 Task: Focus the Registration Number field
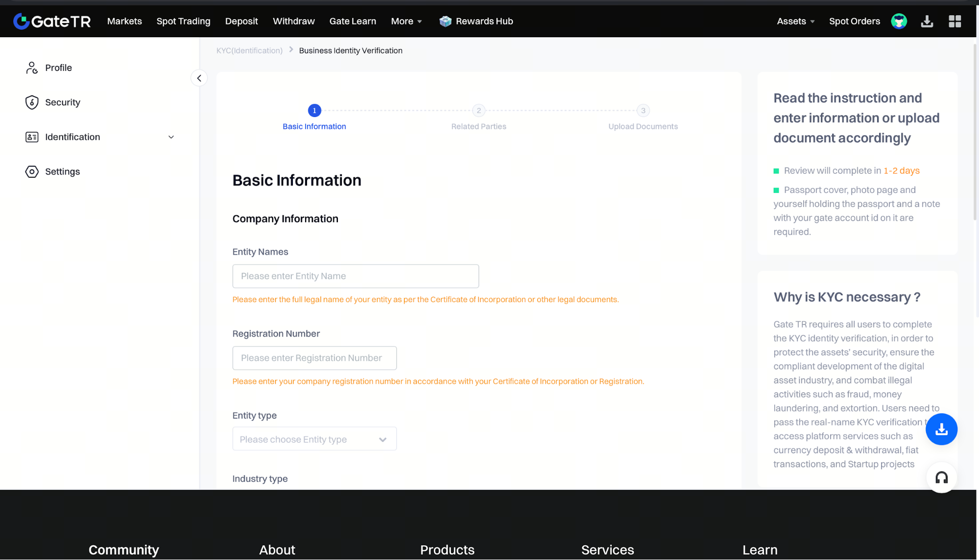click(x=314, y=358)
